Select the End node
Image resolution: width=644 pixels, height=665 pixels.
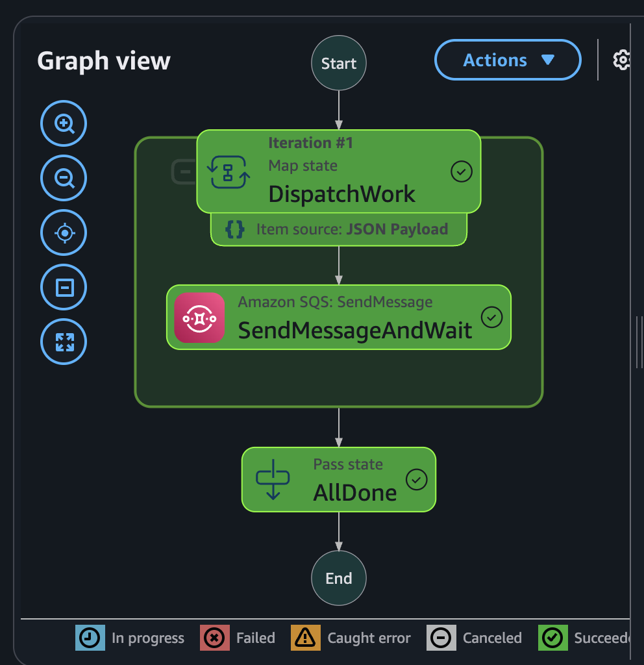tap(339, 578)
